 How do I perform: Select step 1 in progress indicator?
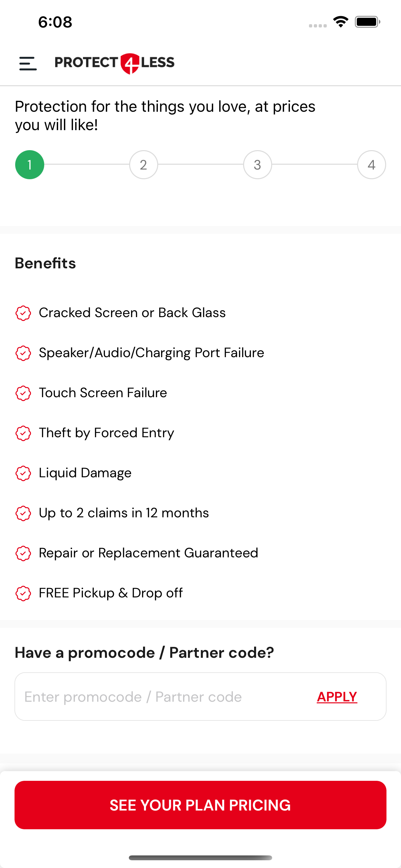pyautogui.click(x=30, y=165)
